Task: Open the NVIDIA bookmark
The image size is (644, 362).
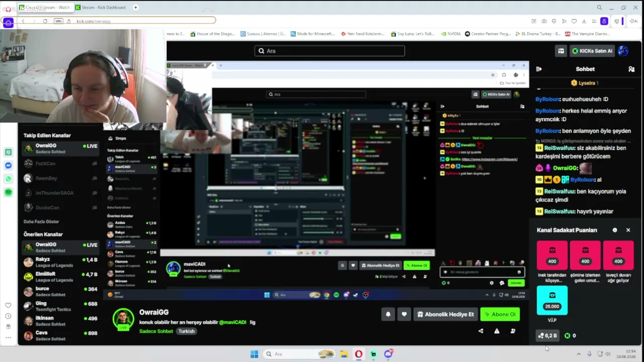Action: click(x=450, y=34)
